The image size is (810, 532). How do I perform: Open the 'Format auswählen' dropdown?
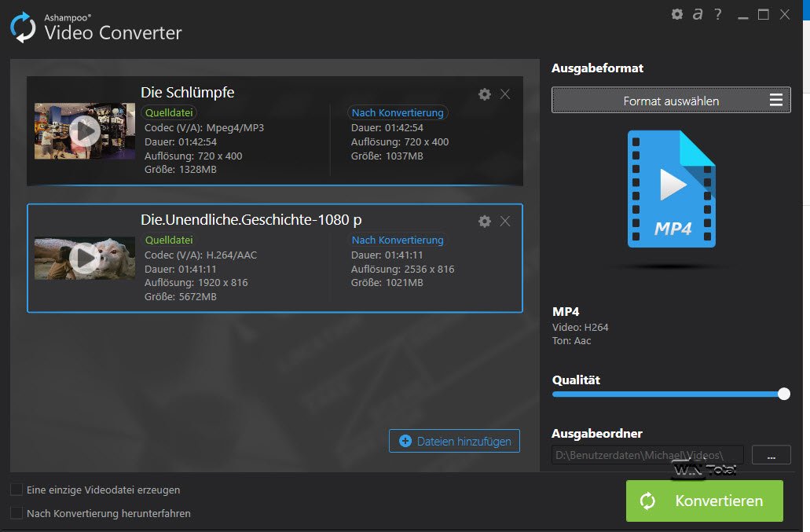click(x=670, y=101)
